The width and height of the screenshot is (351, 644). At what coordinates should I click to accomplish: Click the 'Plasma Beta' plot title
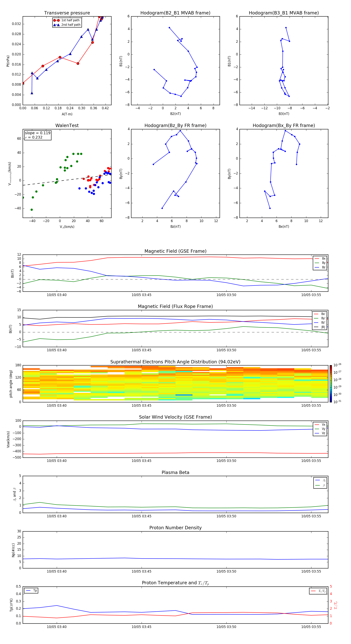[x=175, y=472]
